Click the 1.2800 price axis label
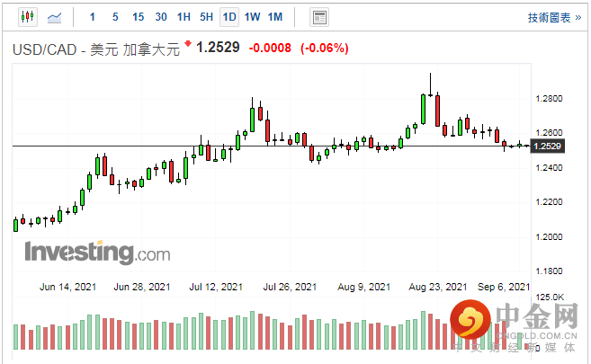Viewport: 591px width, 364px height. click(548, 98)
